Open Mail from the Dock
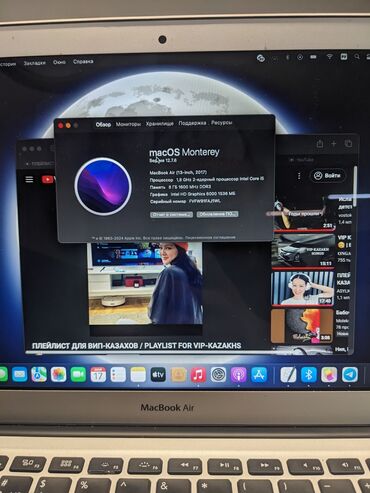The width and height of the screenshot is (370, 493). coord(20,375)
